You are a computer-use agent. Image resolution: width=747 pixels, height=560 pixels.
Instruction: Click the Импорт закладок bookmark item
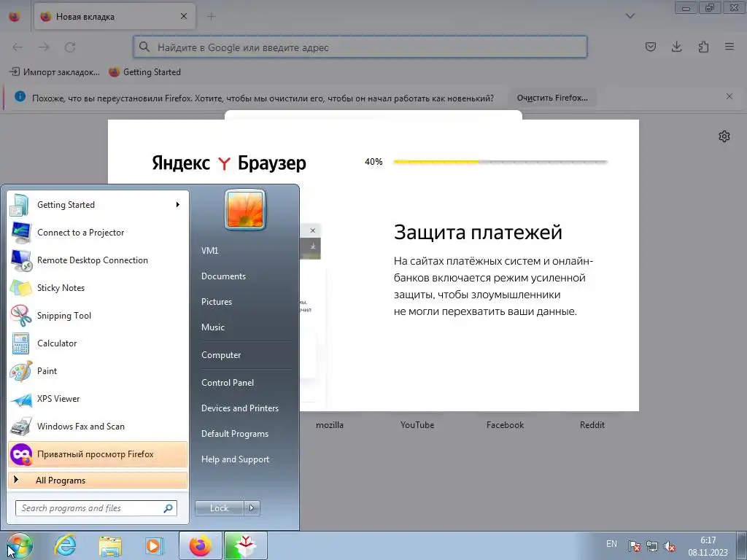tap(55, 72)
